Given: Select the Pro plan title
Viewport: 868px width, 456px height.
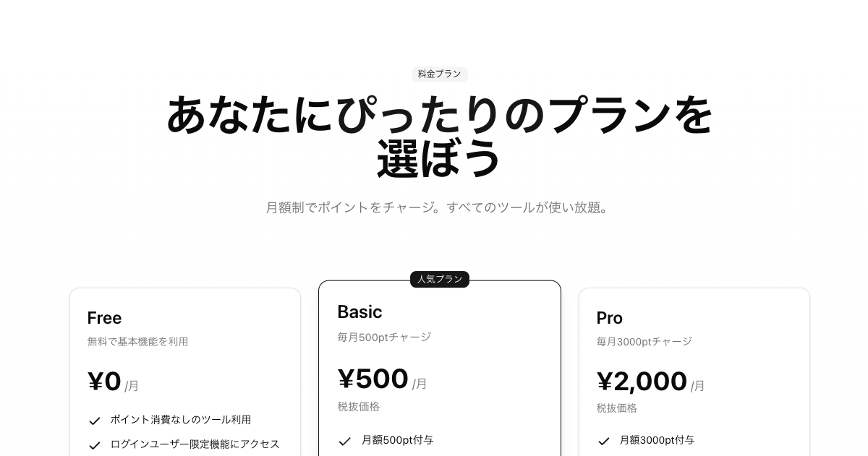Looking at the screenshot, I should point(609,318).
